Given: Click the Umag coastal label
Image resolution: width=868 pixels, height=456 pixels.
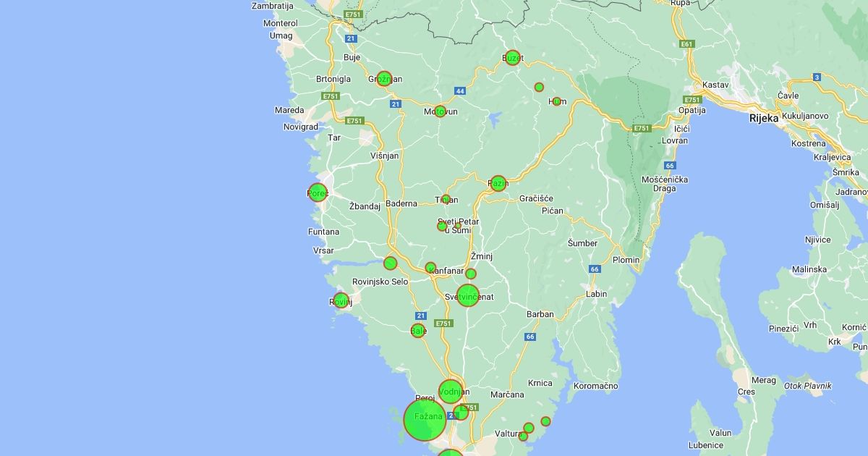Looking at the screenshot, I should coord(281,35).
